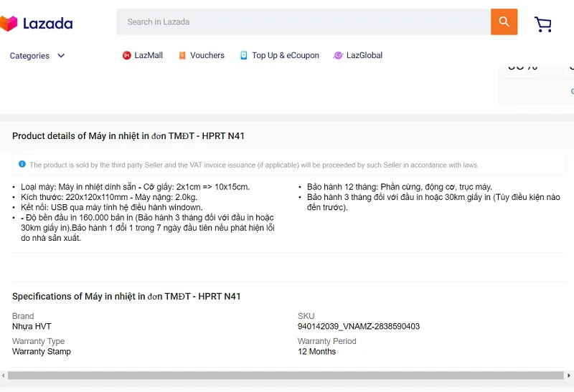Click the LazGlobal purple planet icon

338,55
